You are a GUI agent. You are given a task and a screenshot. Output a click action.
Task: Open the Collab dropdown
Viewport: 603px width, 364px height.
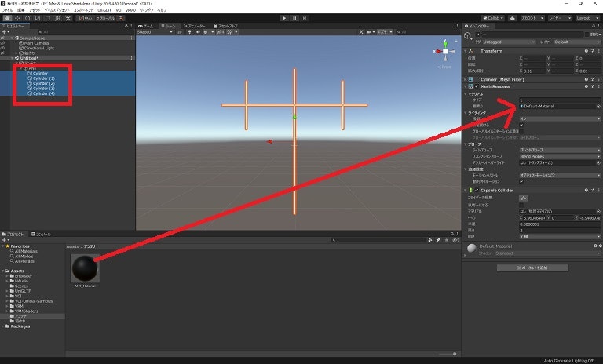(493, 18)
